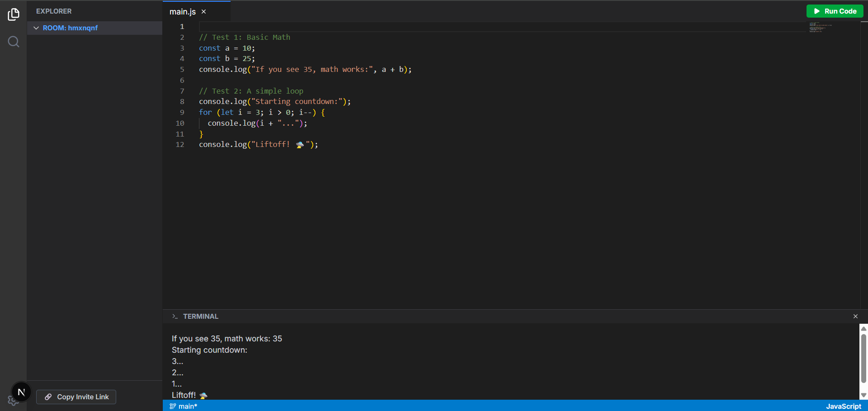The image size is (868, 411).
Task: Click the 'const a = 10;' code line
Action: point(227,48)
